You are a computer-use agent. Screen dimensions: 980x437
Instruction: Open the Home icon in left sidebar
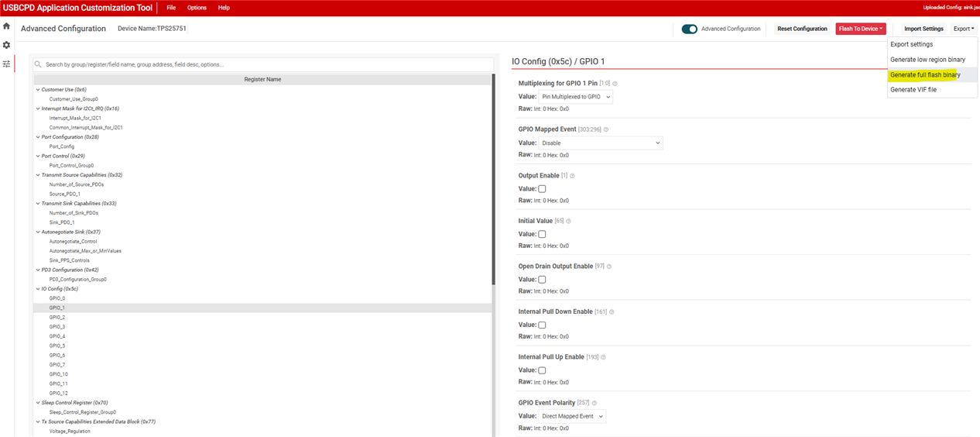click(6, 26)
